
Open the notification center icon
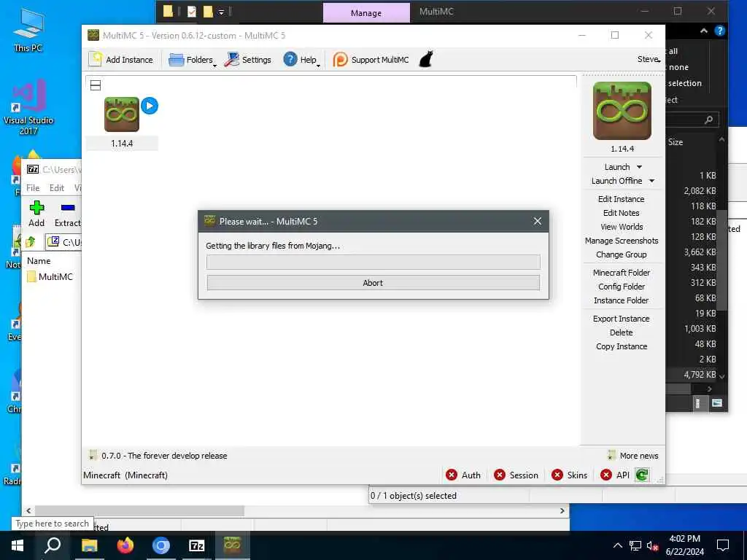click(723, 545)
